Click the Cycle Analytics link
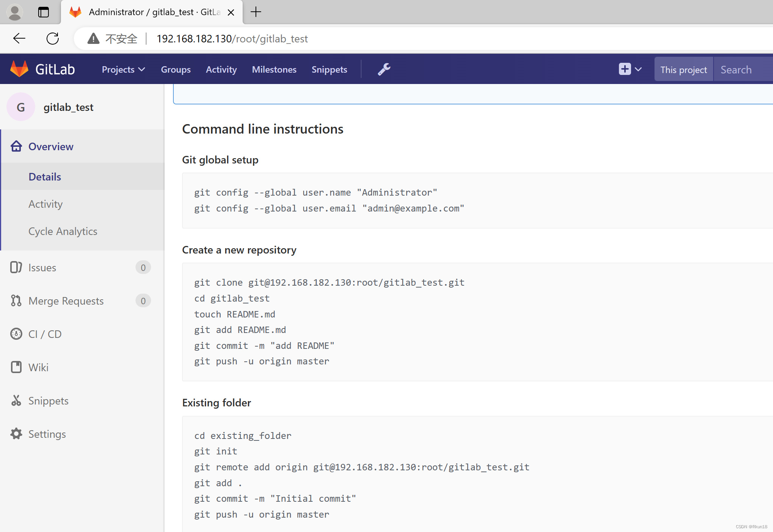Viewport: 773px width, 532px height. tap(63, 231)
